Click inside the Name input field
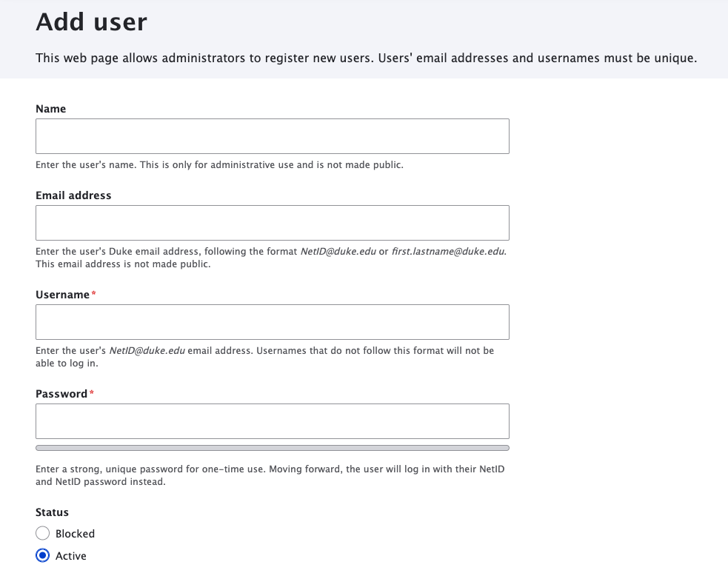Viewport: 728px width, 576px height. click(x=272, y=135)
